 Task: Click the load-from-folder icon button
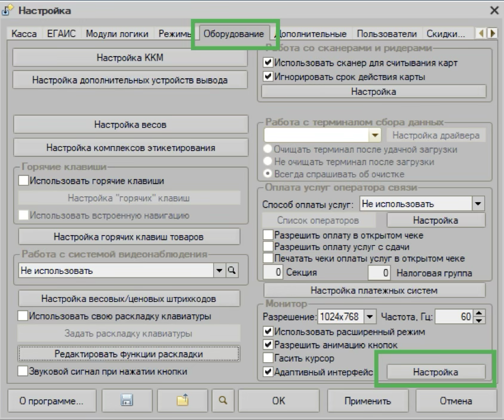[182, 400]
